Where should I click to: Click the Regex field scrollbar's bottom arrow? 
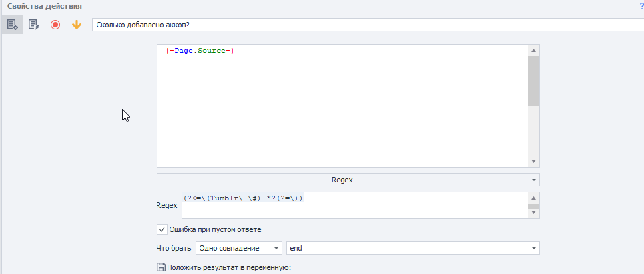click(x=533, y=213)
